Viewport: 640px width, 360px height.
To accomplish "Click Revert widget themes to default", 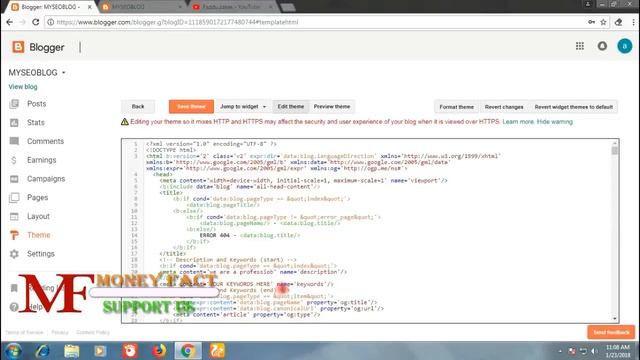I will (573, 107).
